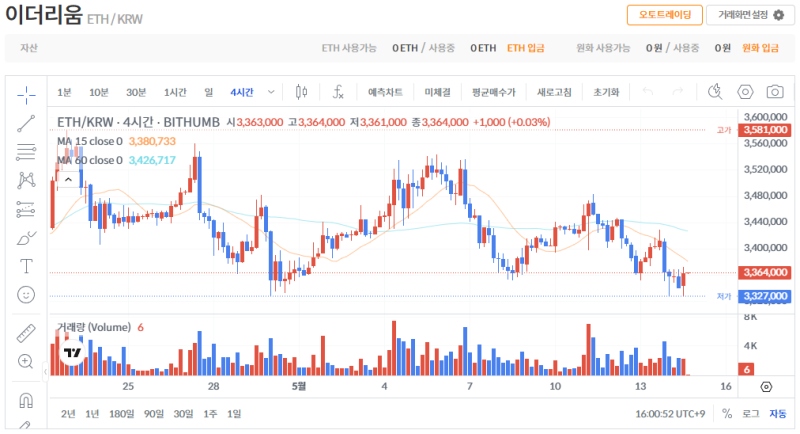Click the gear in trading screen settings
The image size is (800, 434).
pos(779,15)
